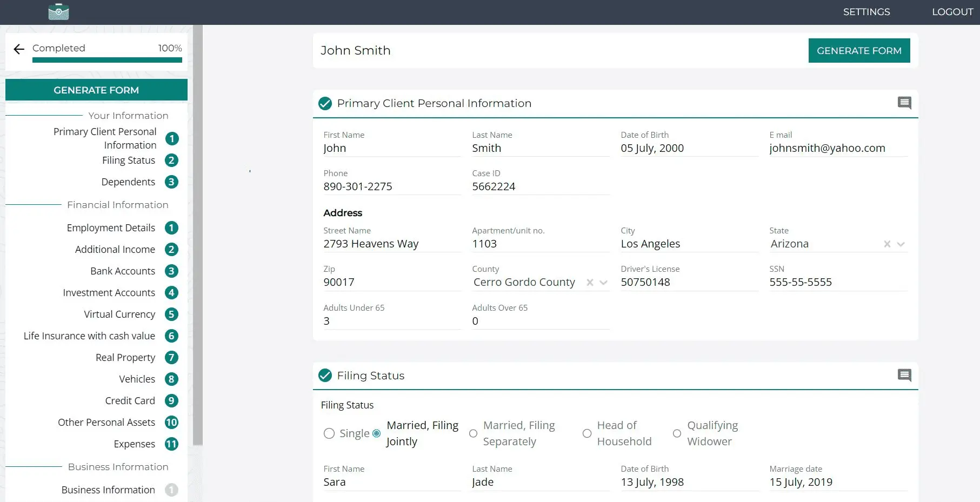The image size is (980, 502).
Task: Click Primary Client section completed checkmark icon
Action: (325, 103)
